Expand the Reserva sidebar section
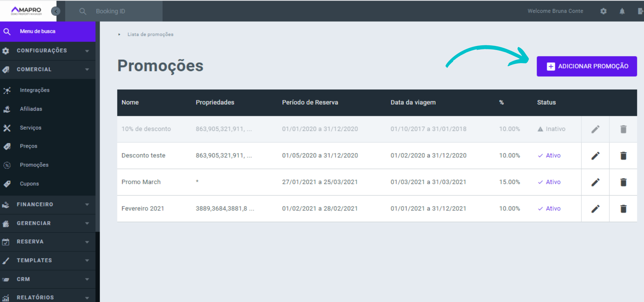 tap(48, 242)
